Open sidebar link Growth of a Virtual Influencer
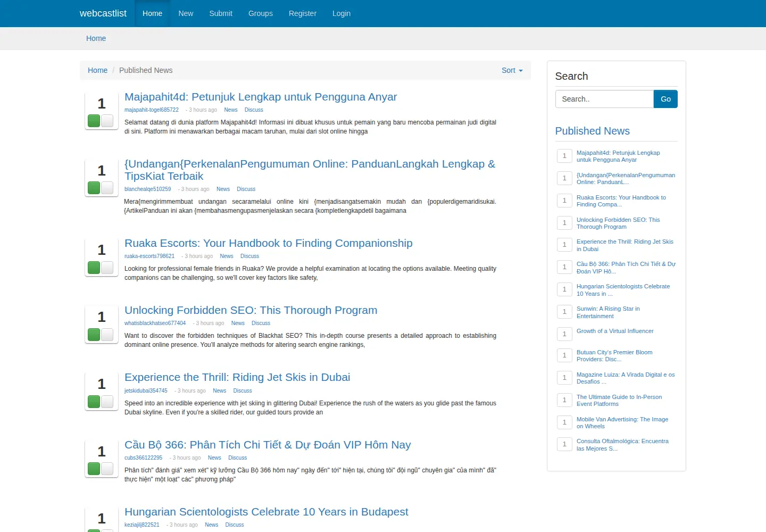The height and width of the screenshot is (532, 766). [615, 331]
